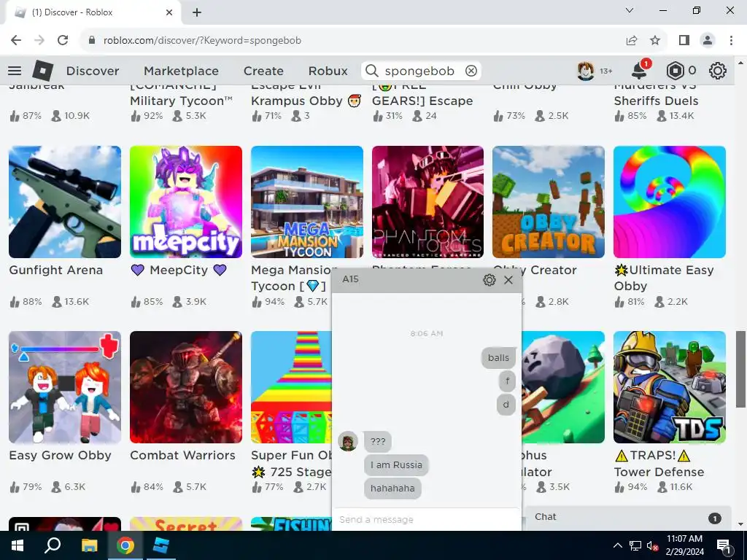Viewport: 747px width, 560px height.
Task: Click the browser back arrow
Action: pyautogui.click(x=16, y=41)
